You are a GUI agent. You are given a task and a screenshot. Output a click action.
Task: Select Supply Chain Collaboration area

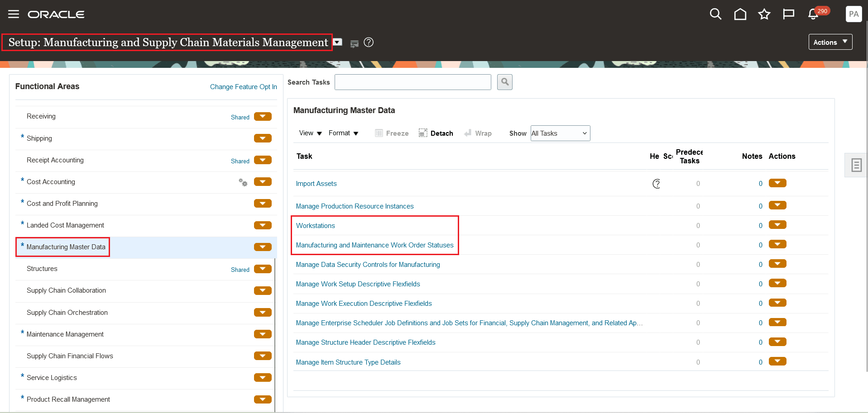66,290
